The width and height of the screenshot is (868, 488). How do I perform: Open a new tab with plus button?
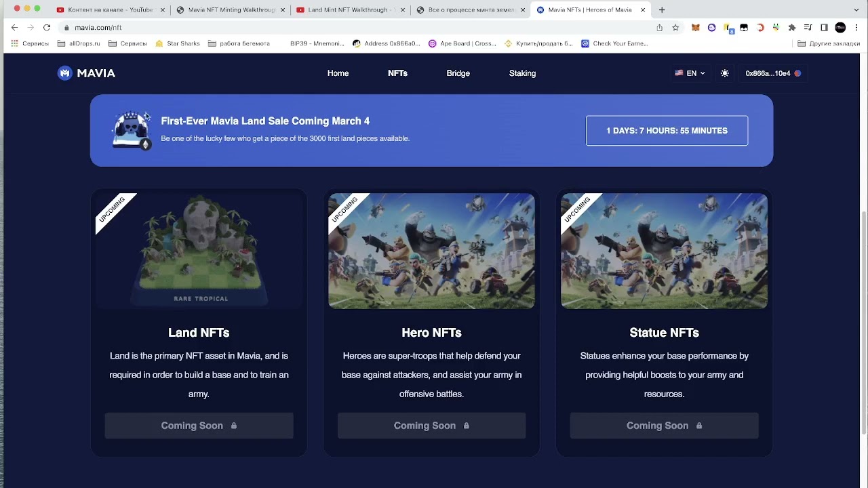[x=662, y=9]
